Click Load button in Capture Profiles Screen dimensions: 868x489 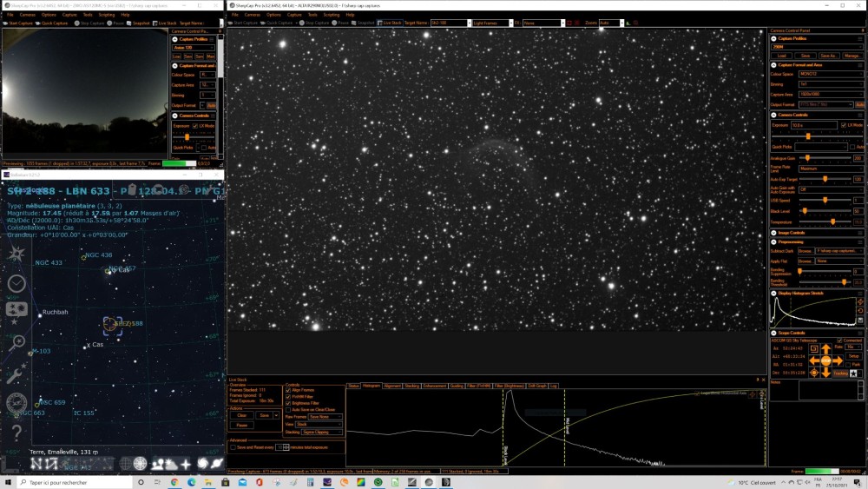click(781, 56)
